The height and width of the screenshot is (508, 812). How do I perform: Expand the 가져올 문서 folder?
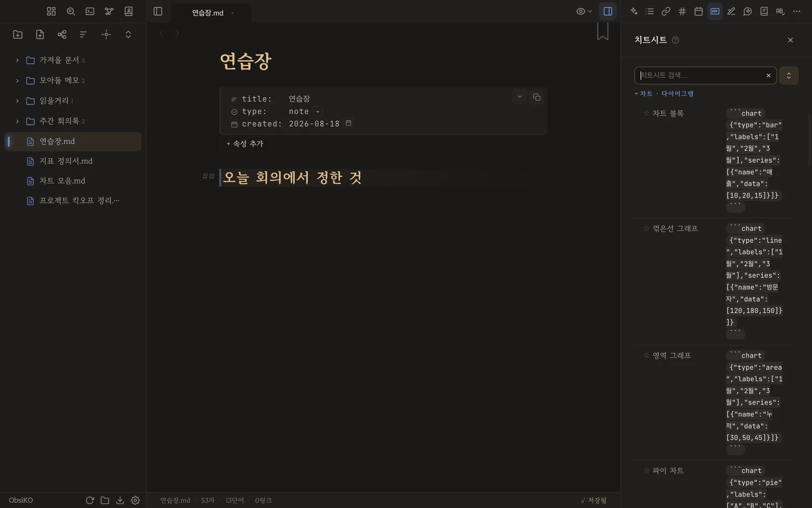click(17, 60)
